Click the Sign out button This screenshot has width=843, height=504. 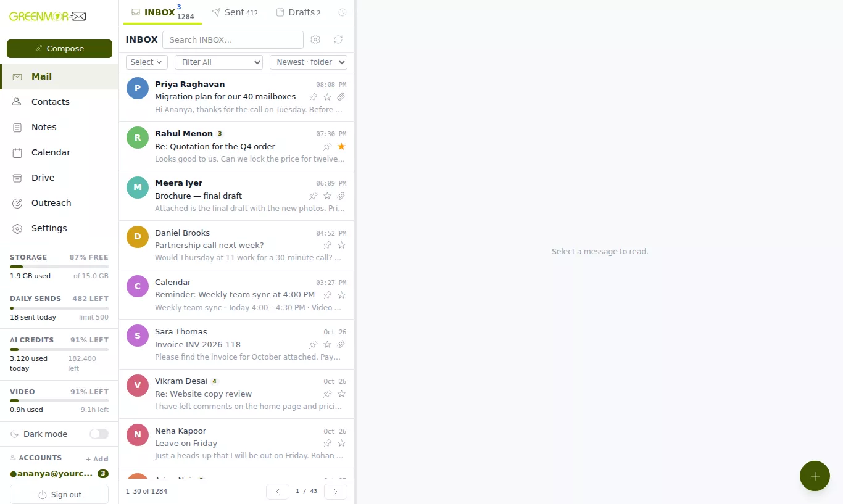[59, 495]
